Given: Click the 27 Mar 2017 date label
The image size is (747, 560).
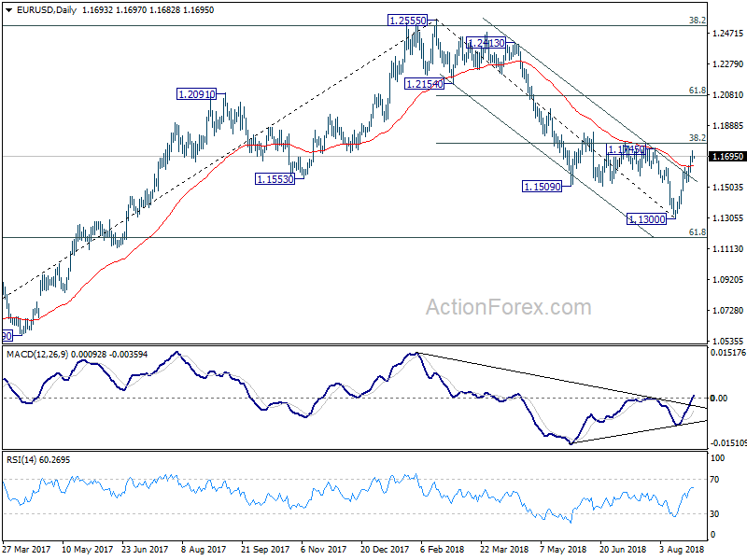Looking at the screenshot, I should coord(27,550).
